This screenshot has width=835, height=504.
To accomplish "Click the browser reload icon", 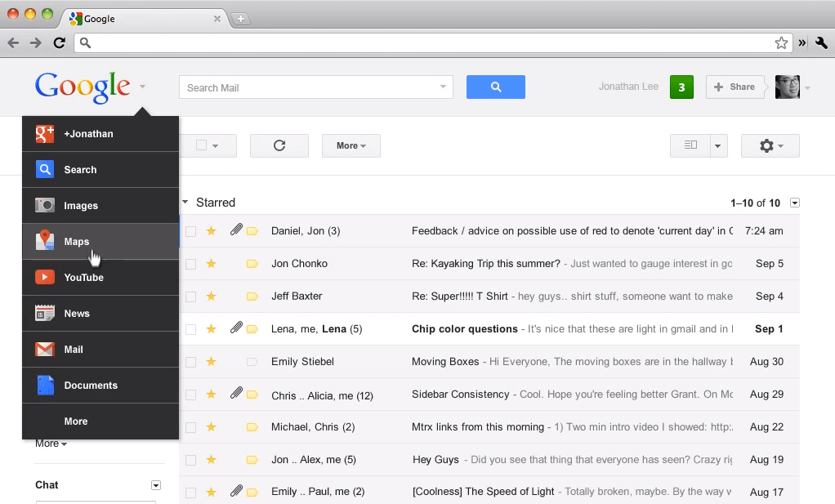I will pos(59,43).
